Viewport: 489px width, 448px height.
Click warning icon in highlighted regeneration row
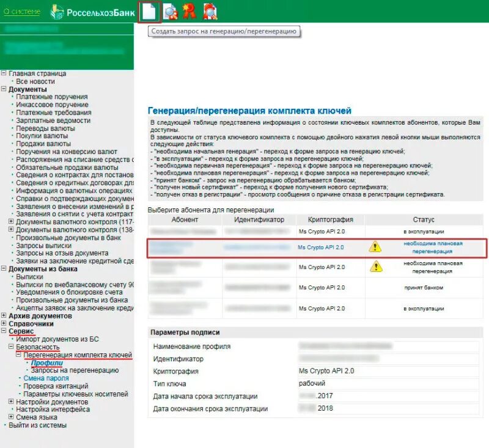click(375, 247)
